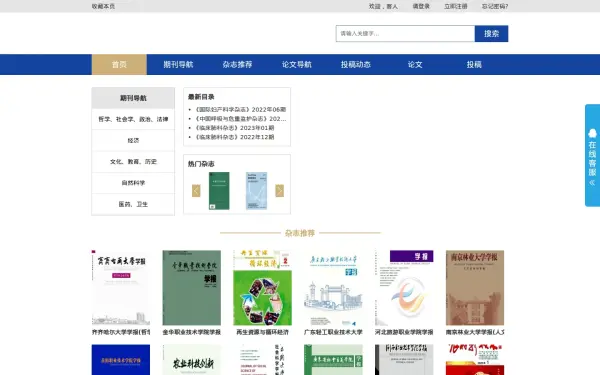The height and width of the screenshot is (375, 600).
Task: Select the 医药、卫生 category in sidebar
Action: [x=133, y=204]
